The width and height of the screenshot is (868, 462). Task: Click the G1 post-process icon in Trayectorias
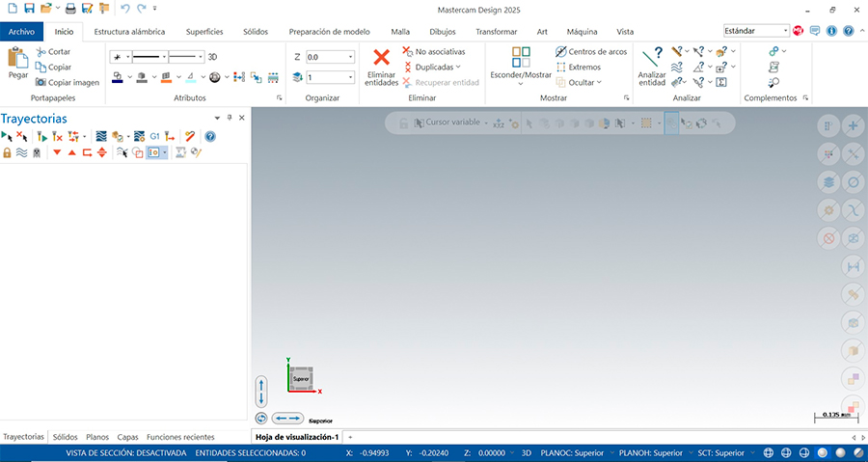[154, 136]
